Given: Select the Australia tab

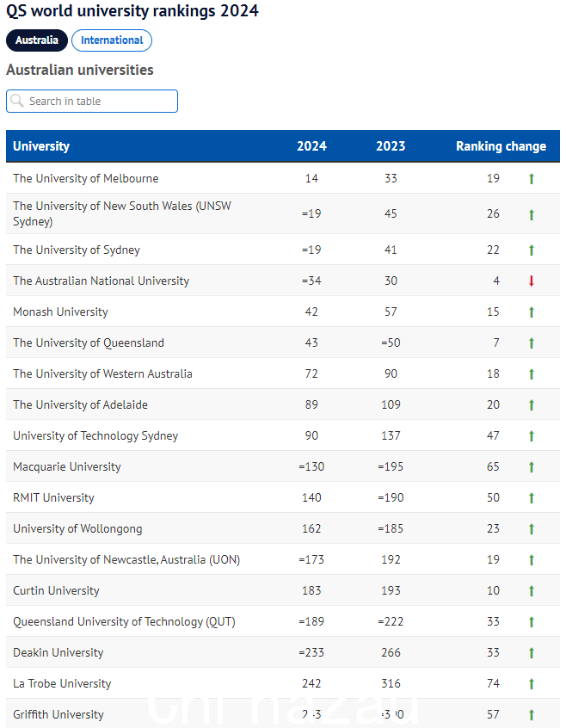Looking at the screenshot, I should coord(37,40).
